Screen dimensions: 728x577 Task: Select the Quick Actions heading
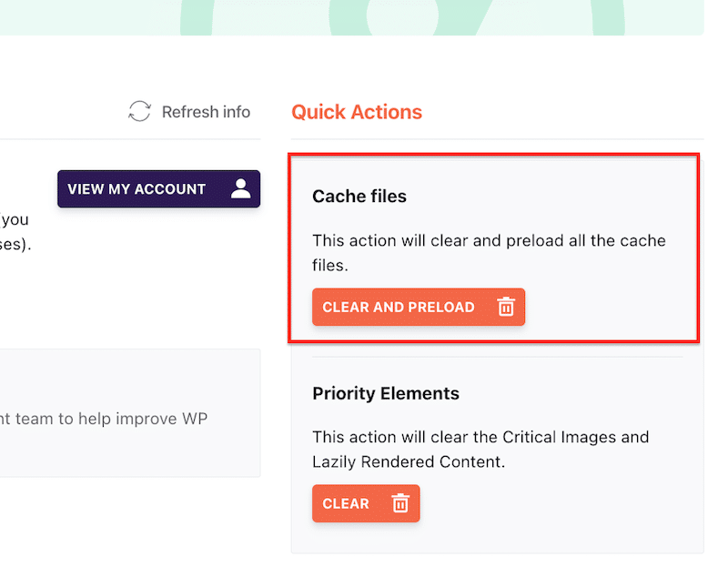(357, 112)
